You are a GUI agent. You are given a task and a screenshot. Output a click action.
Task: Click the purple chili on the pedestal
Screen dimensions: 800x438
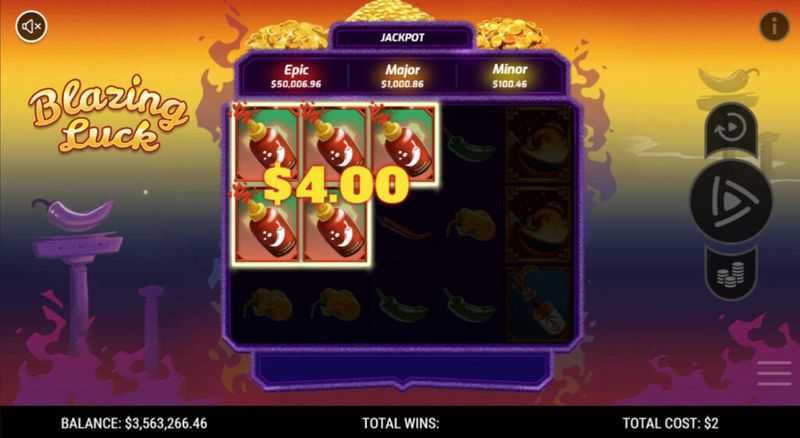(72, 213)
